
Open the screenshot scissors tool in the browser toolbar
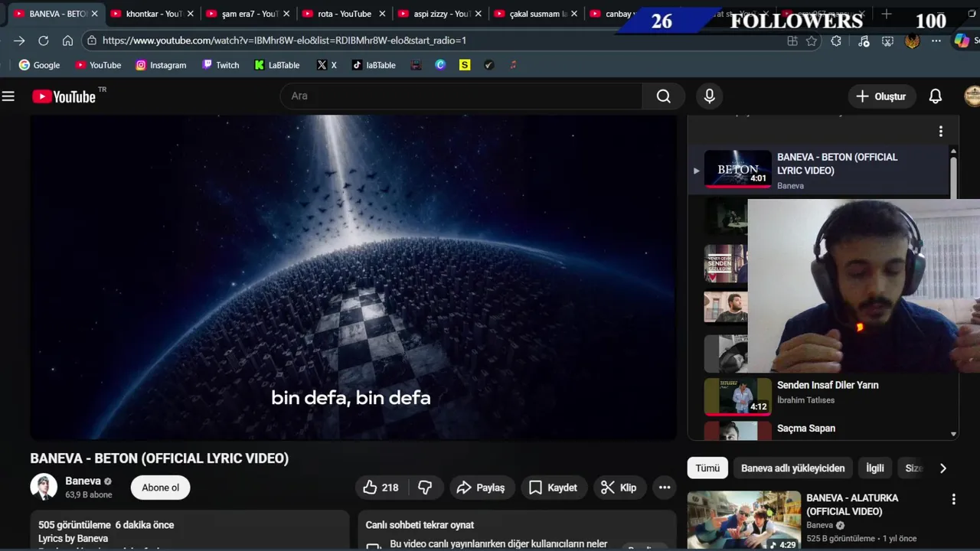click(887, 41)
